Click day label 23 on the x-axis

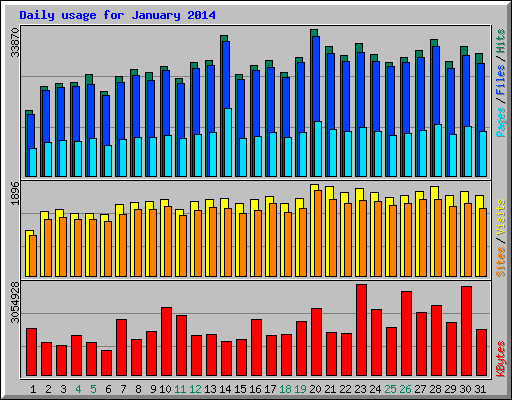(x=360, y=389)
